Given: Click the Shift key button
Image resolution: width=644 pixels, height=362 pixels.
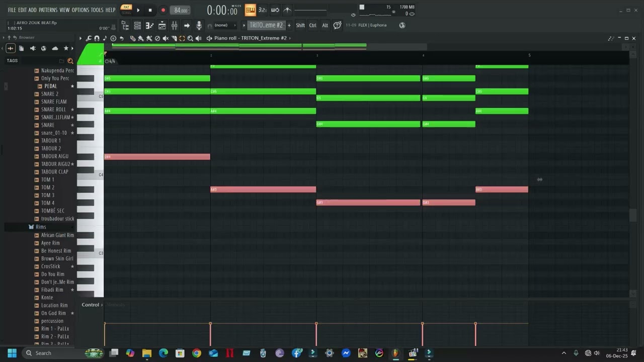Looking at the screenshot, I should point(300,25).
